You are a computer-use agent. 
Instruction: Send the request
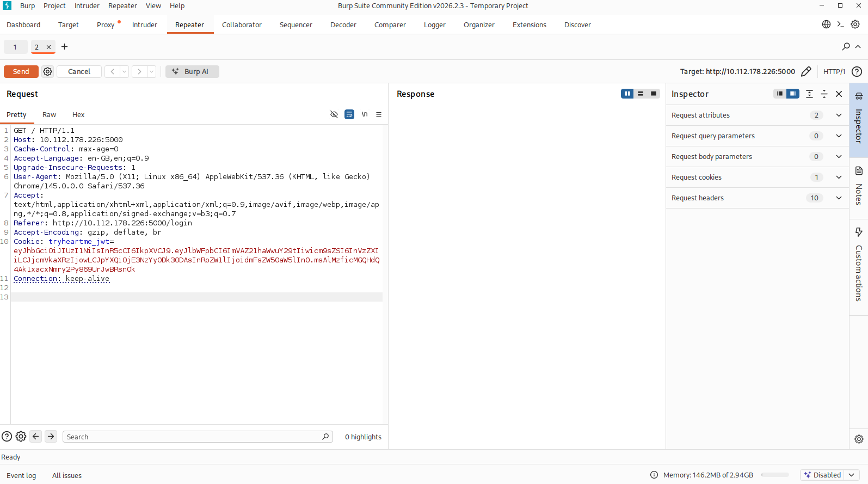(x=21, y=71)
